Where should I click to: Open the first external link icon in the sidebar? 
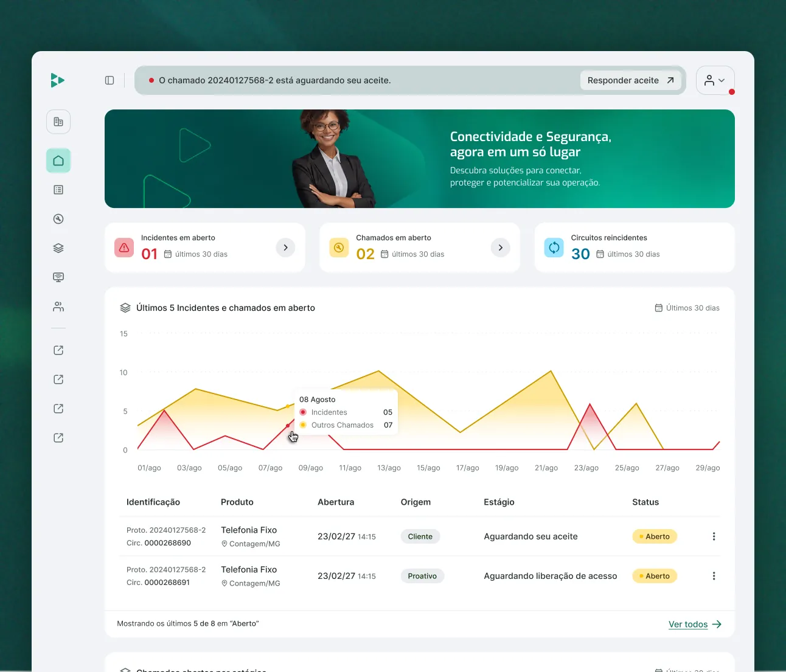(x=58, y=350)
